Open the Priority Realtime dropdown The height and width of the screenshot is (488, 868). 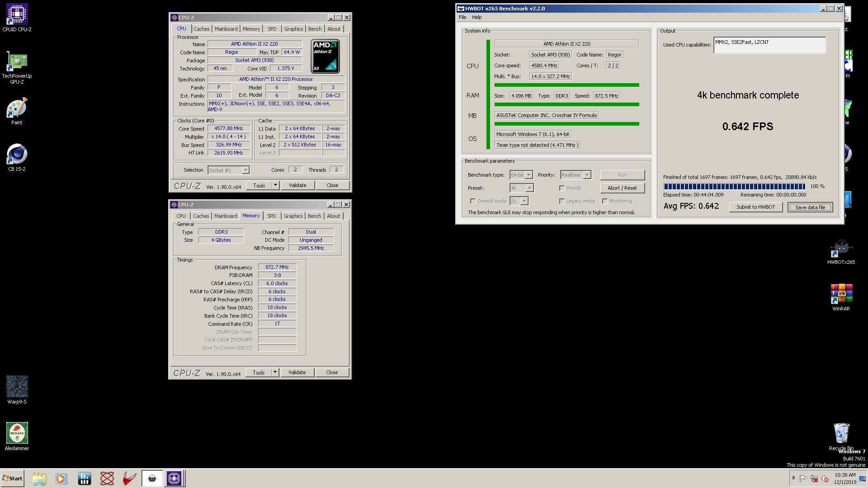click(576, 175)
